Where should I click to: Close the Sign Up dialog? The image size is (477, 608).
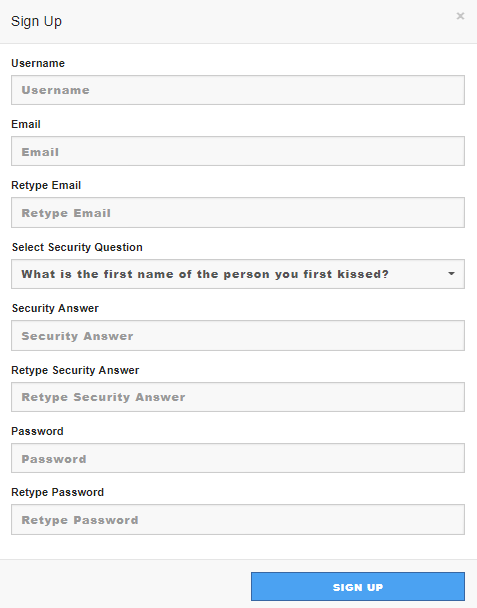[460, 16]
